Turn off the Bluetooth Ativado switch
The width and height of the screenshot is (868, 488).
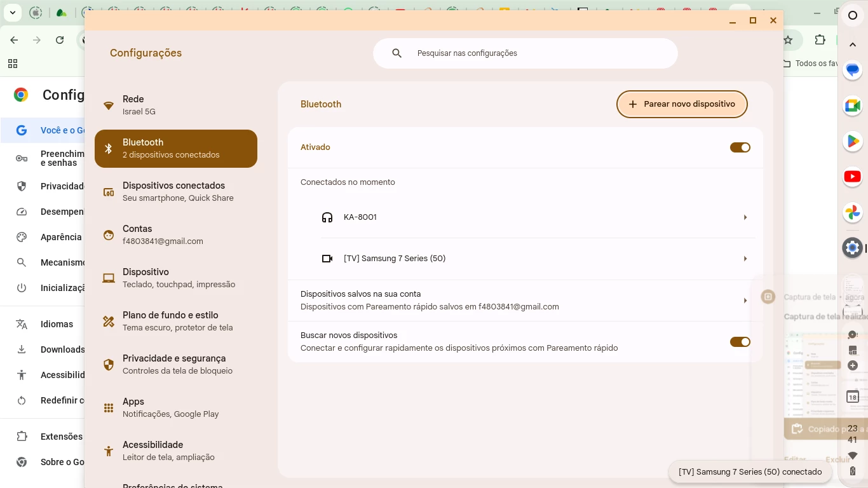tap(740, 147)
